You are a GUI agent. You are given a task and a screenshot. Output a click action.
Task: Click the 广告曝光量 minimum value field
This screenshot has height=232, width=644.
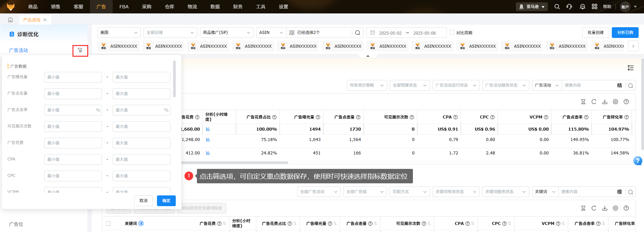pos(73,77)
